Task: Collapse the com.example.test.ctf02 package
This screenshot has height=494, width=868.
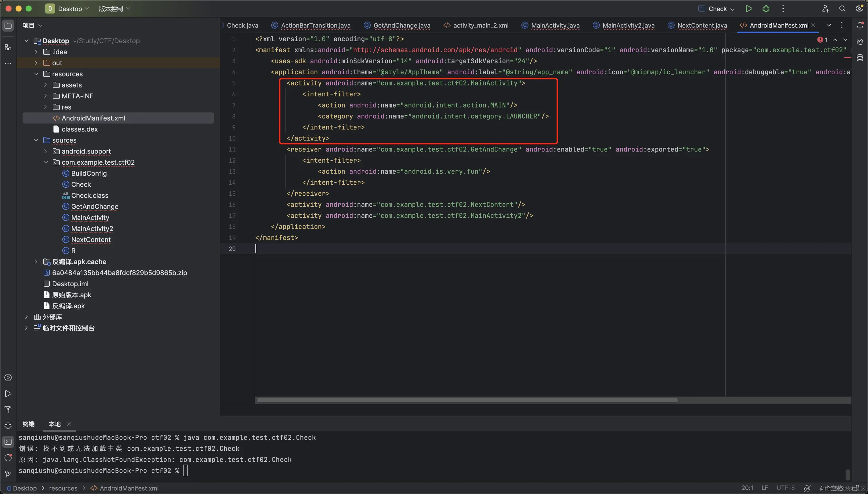Action: click(45, 162)
